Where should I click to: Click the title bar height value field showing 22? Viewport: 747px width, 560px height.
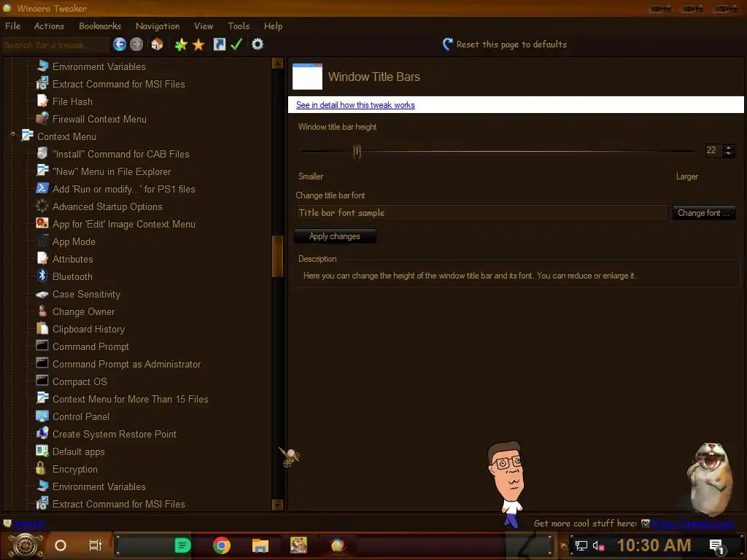pos(713,150)
